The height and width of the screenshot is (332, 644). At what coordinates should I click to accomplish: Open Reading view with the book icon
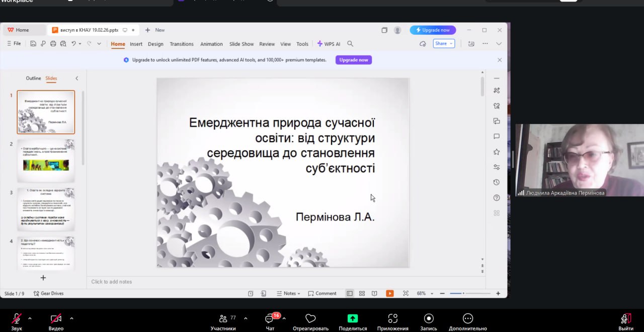click(374, 293)
